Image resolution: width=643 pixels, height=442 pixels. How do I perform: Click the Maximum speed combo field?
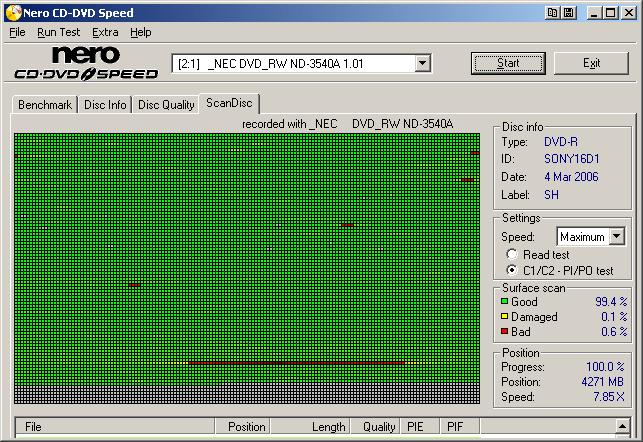(591, 237)
